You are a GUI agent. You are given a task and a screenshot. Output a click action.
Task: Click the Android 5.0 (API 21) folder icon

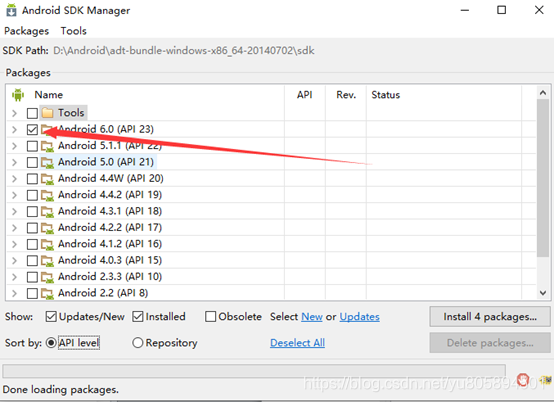coord(47,162)
